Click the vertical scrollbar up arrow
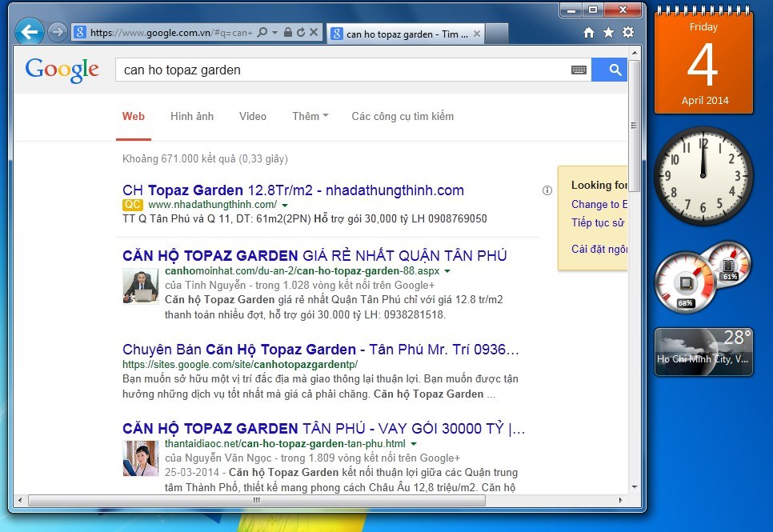The width and height of the screenshot is (773, 532). pos(635,52)
